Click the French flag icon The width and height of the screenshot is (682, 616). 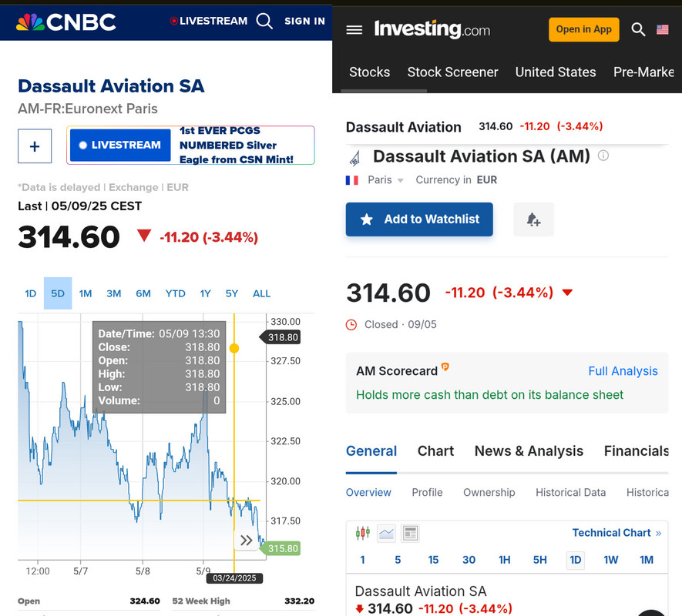352,180
